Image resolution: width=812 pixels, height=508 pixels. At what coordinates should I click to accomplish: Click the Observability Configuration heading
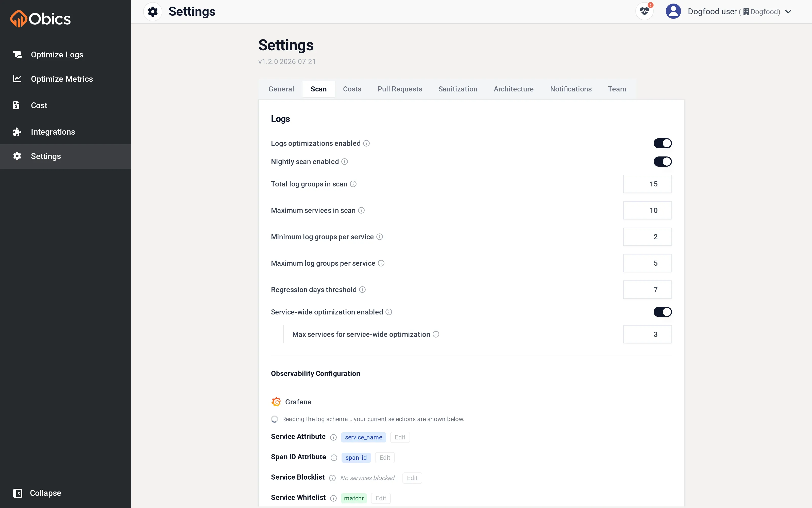(x=315, y=374)
